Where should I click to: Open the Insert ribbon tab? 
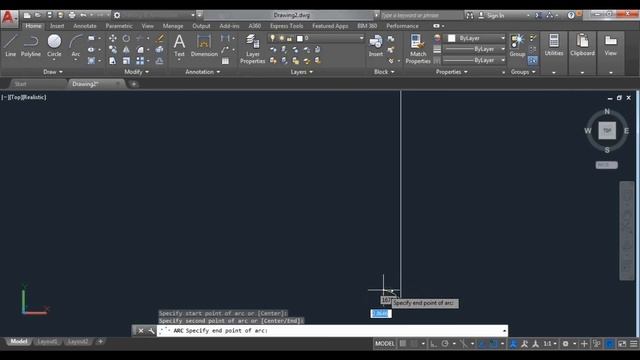57,26
